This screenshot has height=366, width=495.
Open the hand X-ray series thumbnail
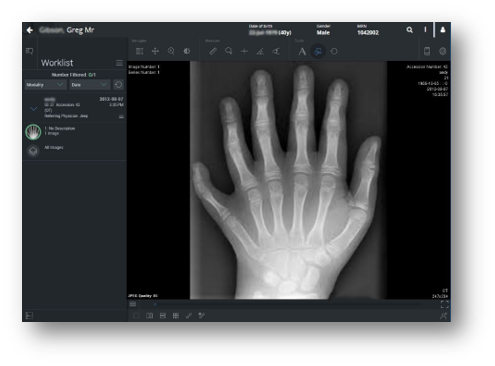pos(33,132)
